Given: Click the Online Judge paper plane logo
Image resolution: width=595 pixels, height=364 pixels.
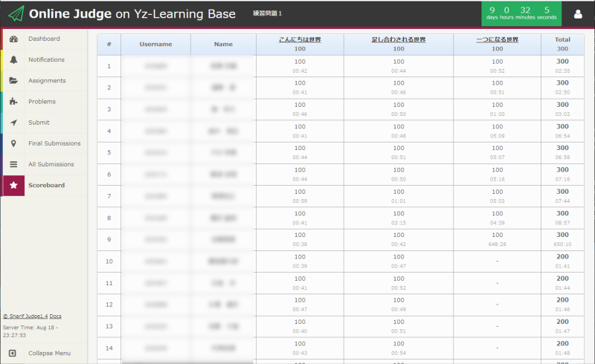Looking at the screenshot, I should pyautogui.click(x=15, y=13).
